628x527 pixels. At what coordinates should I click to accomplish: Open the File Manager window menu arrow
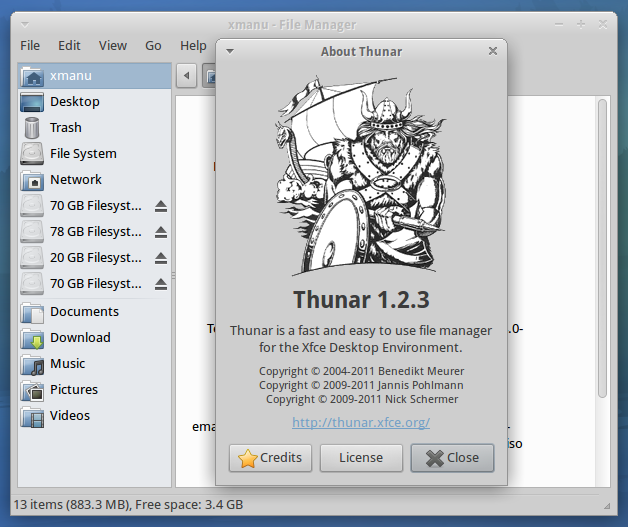click(x=25, y=25)
